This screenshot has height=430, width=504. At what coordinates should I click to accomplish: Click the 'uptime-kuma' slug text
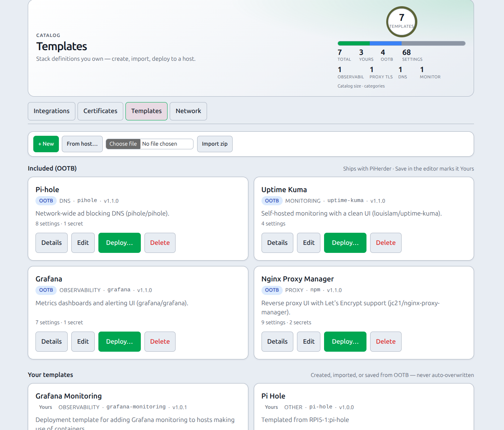pyautogui.click(x=346, y=201)
